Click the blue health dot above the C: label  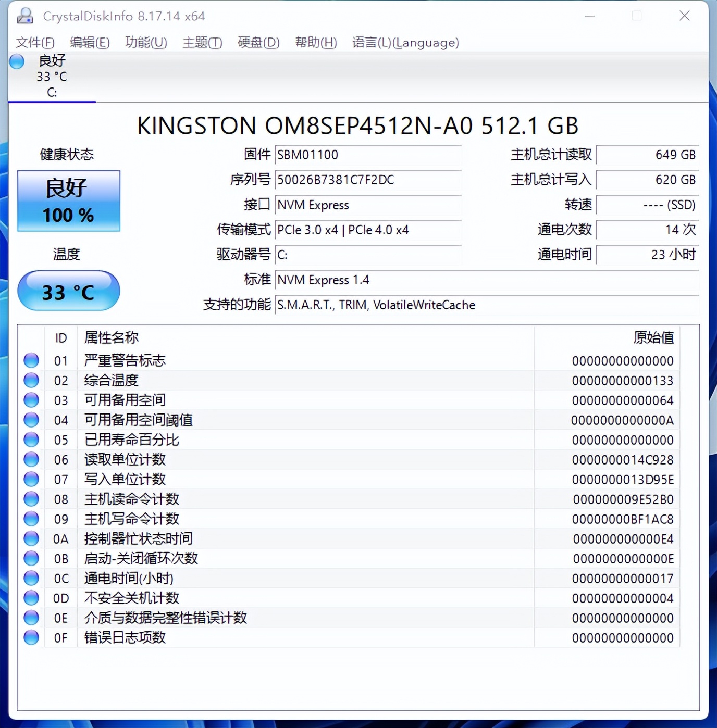tap(16, 61)
